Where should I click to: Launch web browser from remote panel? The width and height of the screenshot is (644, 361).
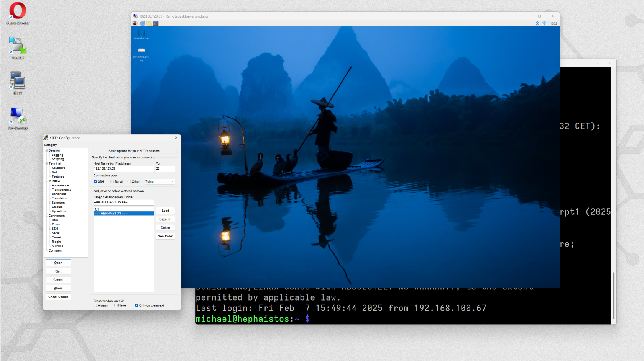coord(142,23)
